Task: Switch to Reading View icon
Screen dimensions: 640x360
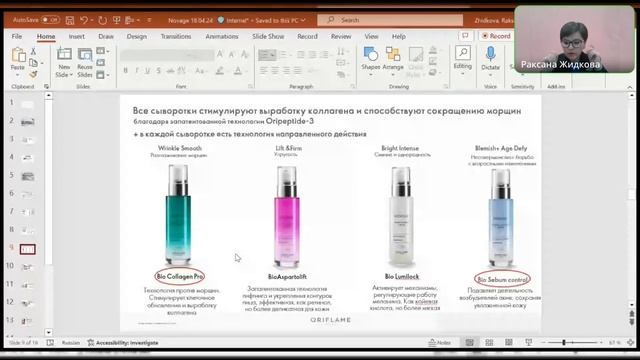Action: pyautogui.click(x=509, y=342)
